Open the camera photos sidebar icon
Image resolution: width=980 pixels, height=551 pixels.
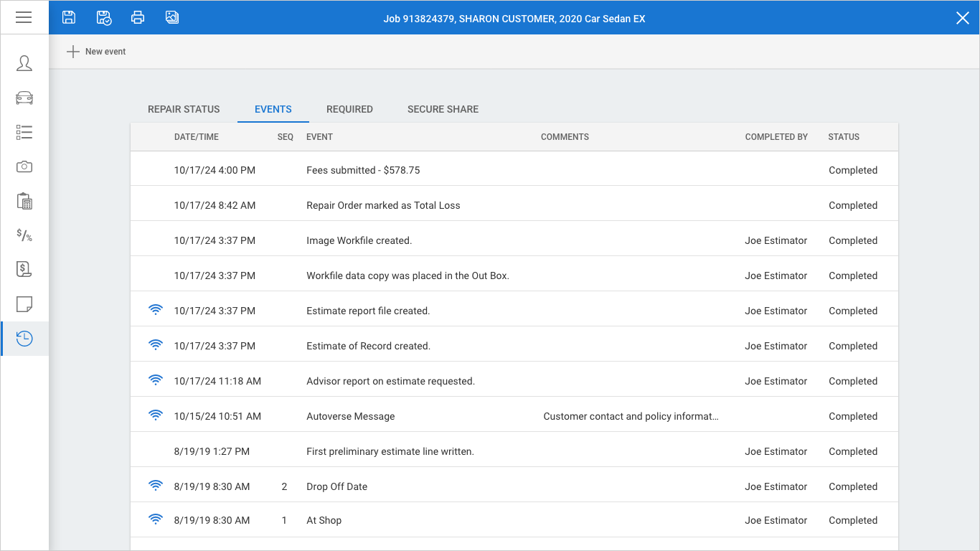[x=24, y=166]
